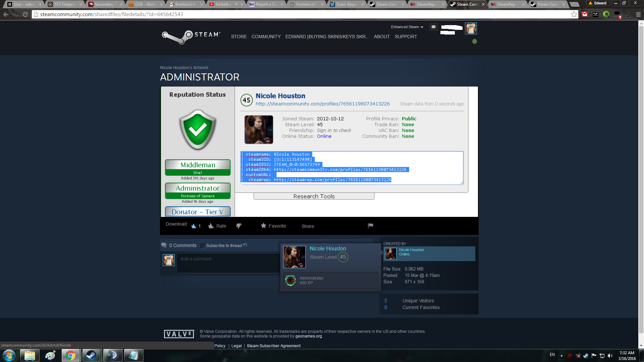Click the Favorite star icon
This screenshot has height=362, width=644.
coord(264,226)
